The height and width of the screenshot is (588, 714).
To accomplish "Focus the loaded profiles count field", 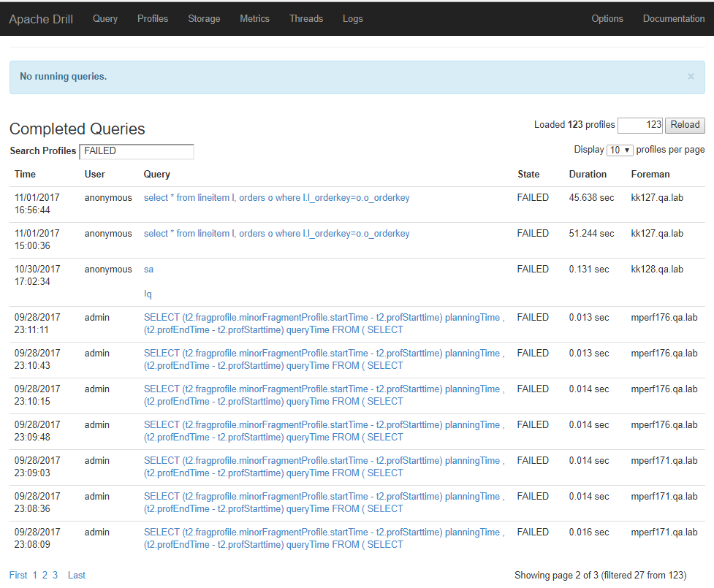I will [639, 125].
